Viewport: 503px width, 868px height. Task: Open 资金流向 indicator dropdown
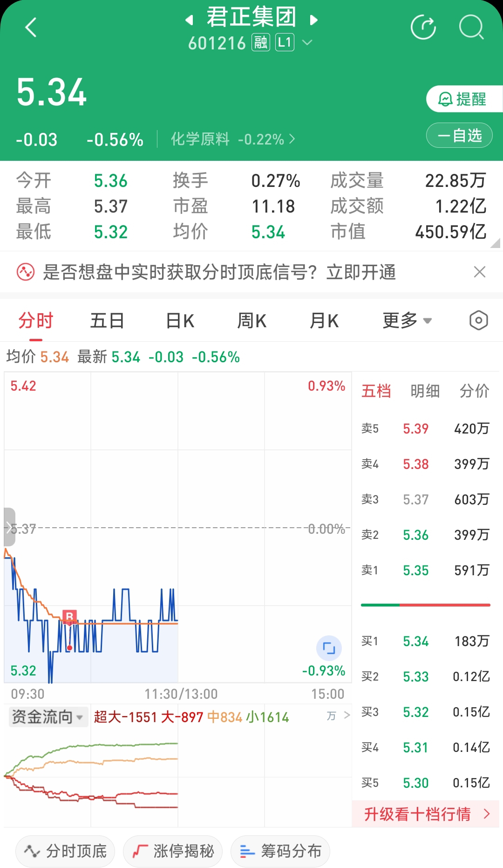click(48, 716)
